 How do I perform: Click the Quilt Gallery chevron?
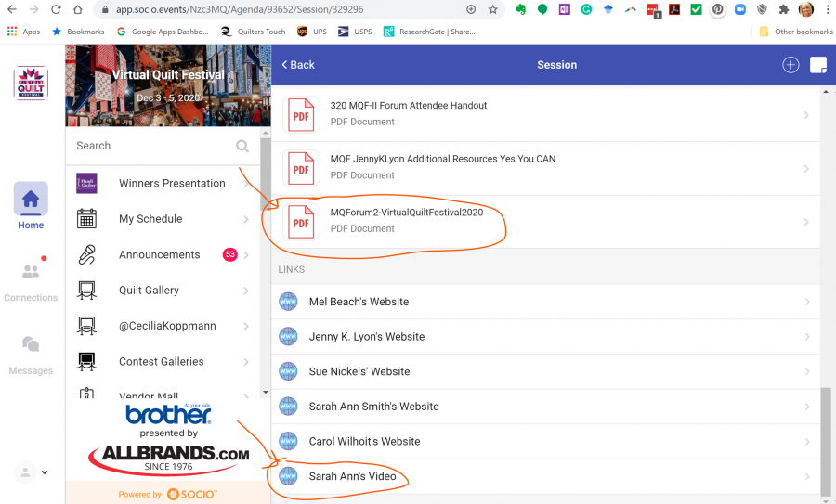click(x=246, y=291)
